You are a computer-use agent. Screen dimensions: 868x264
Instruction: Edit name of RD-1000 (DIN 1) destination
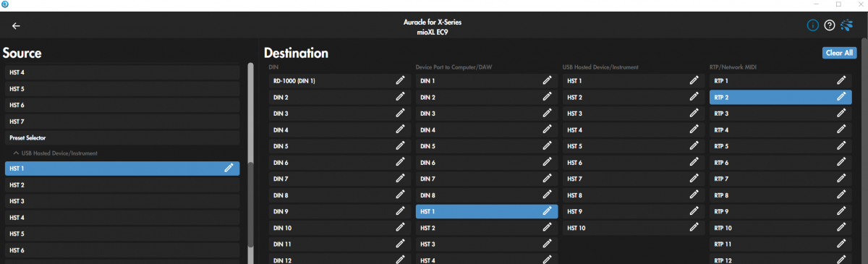tap(400, 80)
